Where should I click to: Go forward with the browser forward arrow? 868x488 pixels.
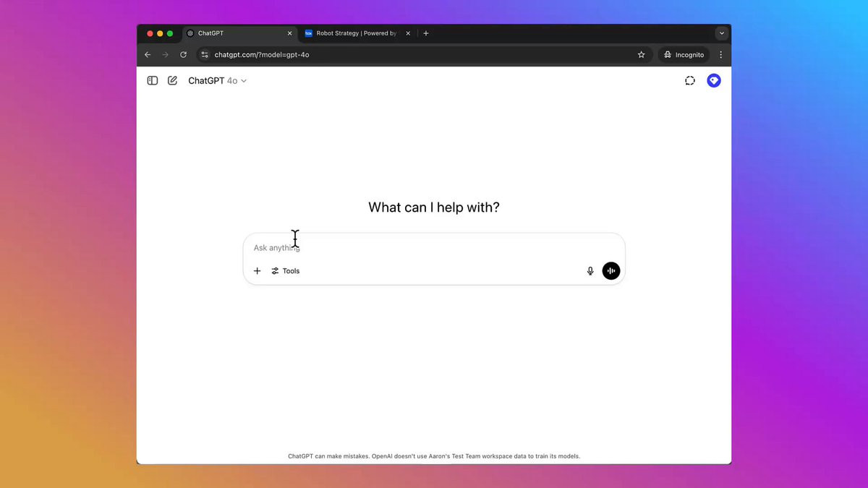click(x=165, y=55)
